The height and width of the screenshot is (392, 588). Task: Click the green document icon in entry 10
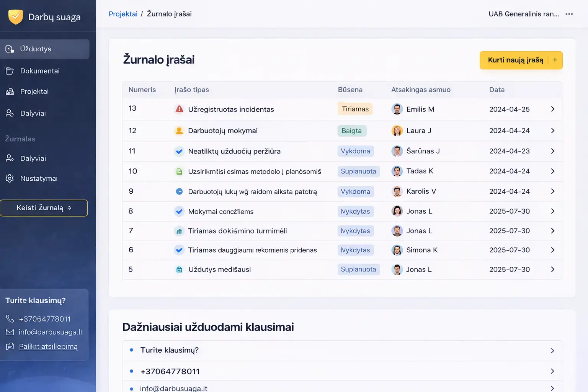179,171
